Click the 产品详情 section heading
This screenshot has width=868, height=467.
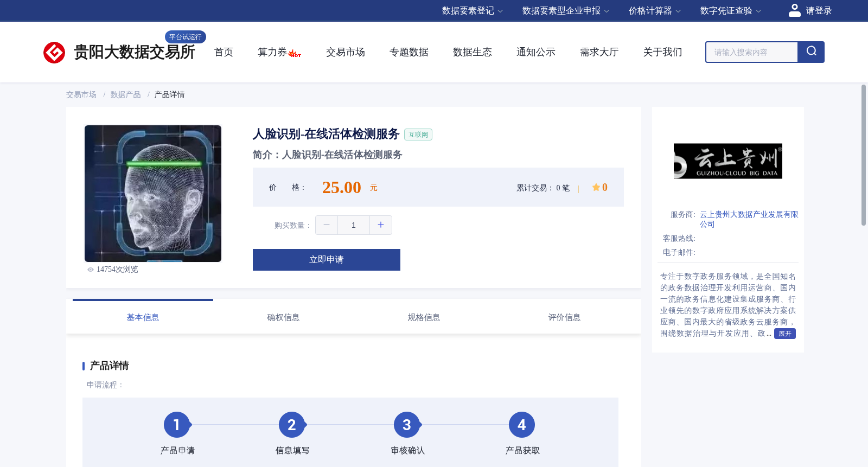coord(110,366)
